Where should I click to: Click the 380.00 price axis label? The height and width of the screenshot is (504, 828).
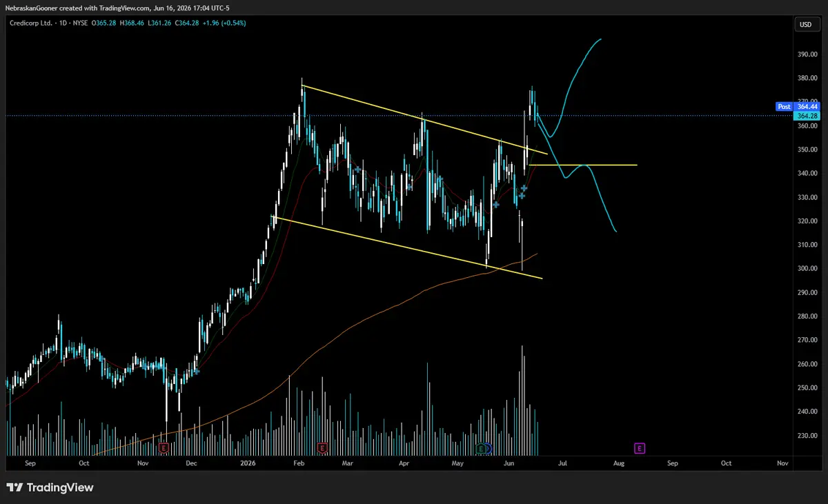click(x=807, y=78)
